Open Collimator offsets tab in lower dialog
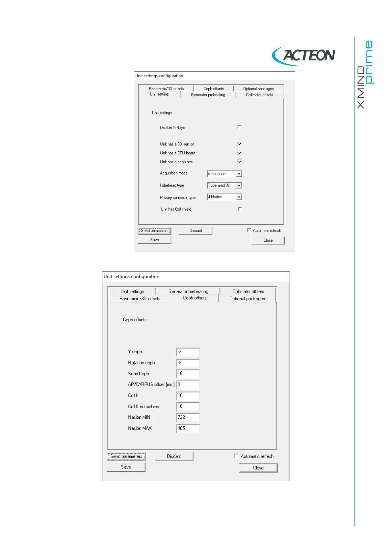Image resolution: width=392 pixels, height=554 pixels. click(248, 291)
